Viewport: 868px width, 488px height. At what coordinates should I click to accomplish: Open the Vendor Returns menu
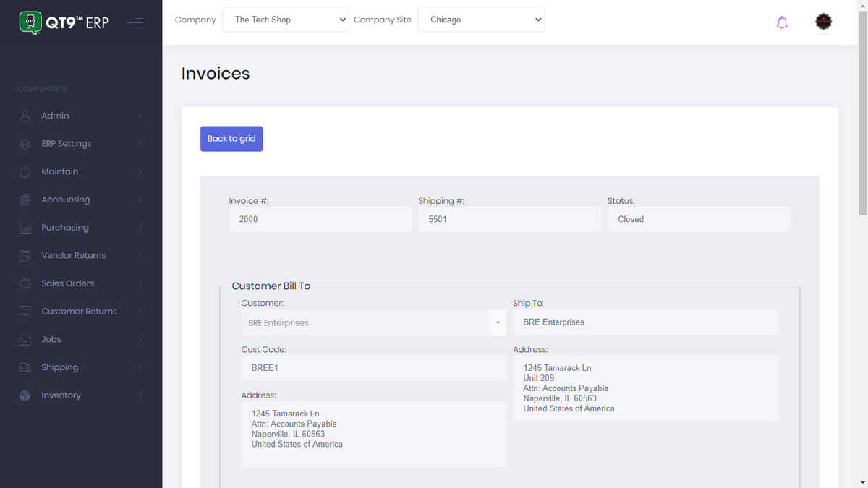click(74, 255)
